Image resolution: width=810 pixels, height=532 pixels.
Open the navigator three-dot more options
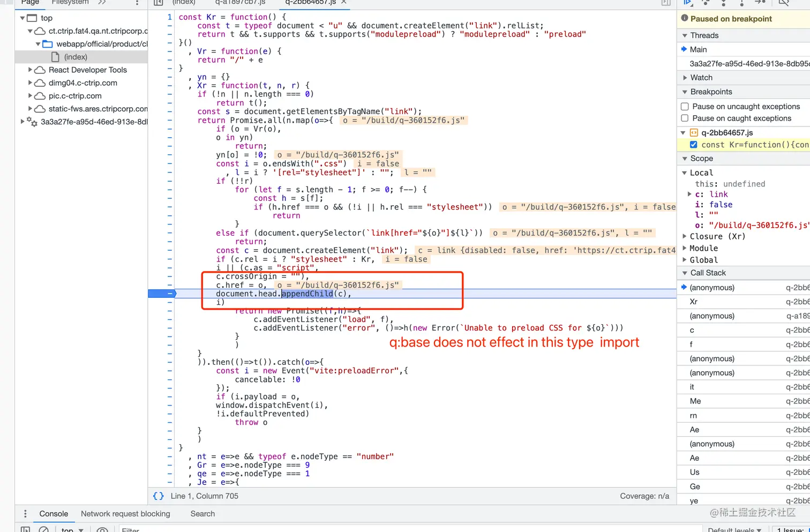pos(137,3)
